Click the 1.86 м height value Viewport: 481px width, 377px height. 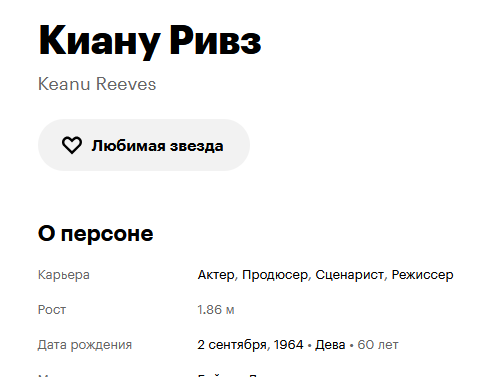click(216, 310)
